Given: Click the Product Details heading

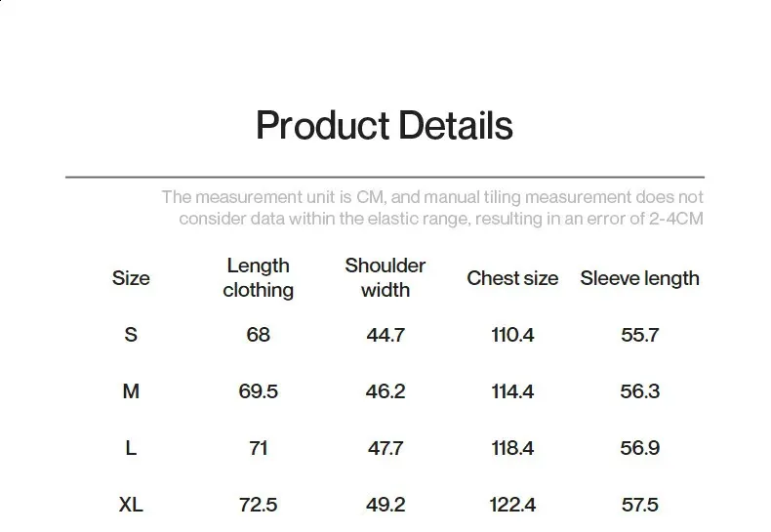Looking at the screenshot, I should (x=384, y=127).
